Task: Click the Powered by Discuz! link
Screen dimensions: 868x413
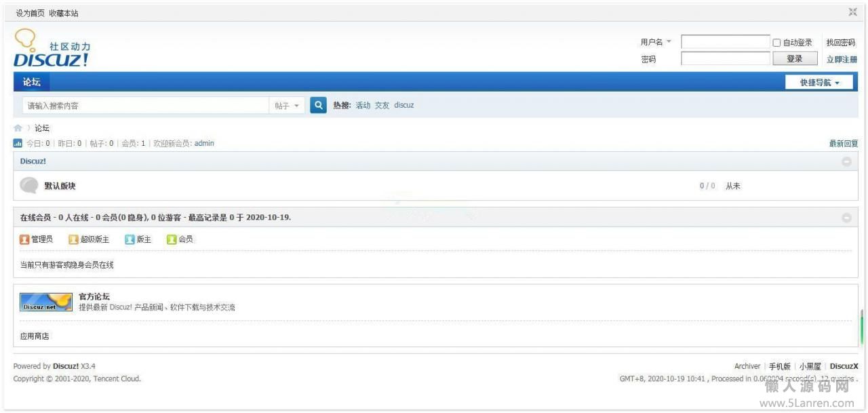Action: (66, 366)
